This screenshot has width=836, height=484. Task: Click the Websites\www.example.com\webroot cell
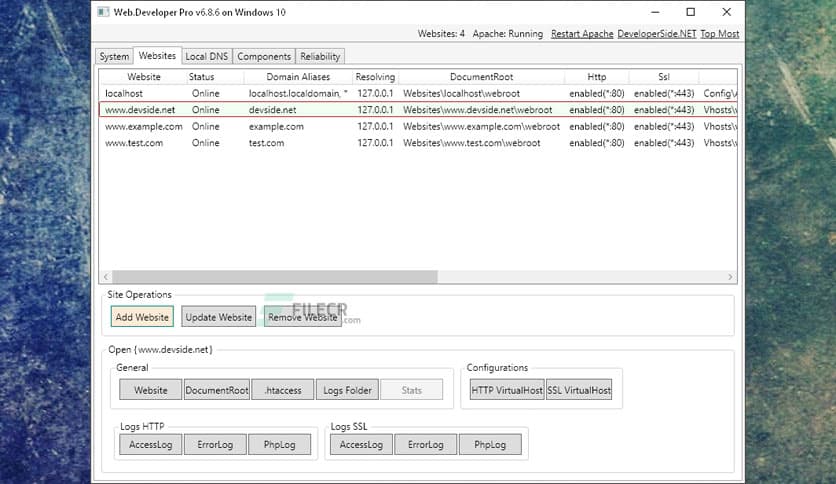coord(481,126)
